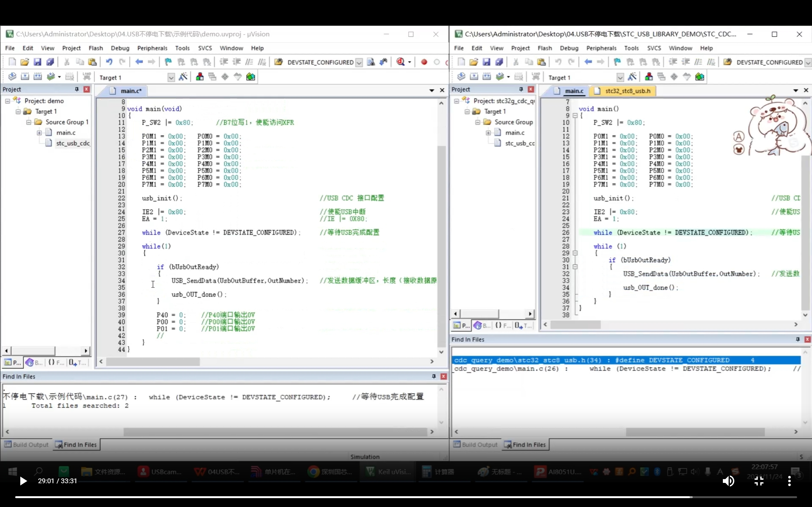The height and width of the screenshot is (507, 812).
Task: Expand main.c node in left project tree
Action: pos(39,133)
